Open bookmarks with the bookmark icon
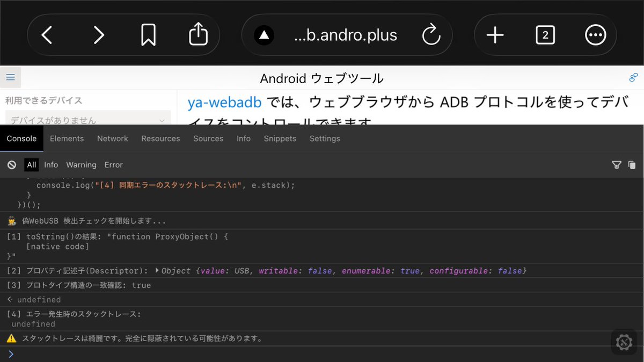Screen dimensions: 644x362 [148, 35]
